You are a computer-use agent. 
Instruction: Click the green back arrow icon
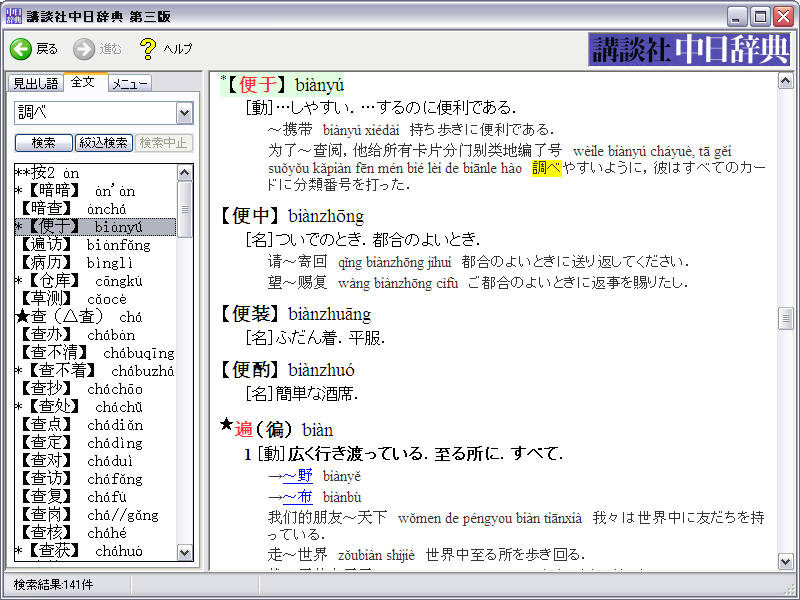tap(21, 49)
